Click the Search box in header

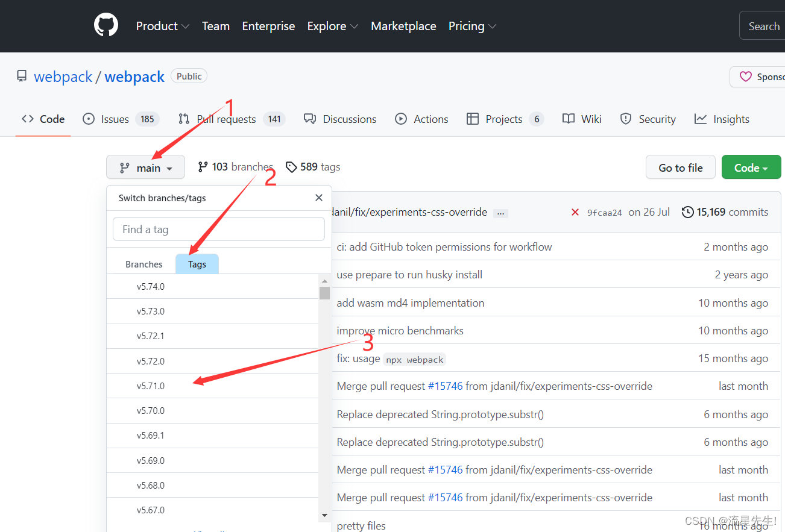pyautogui.click(x=762, y=26)
